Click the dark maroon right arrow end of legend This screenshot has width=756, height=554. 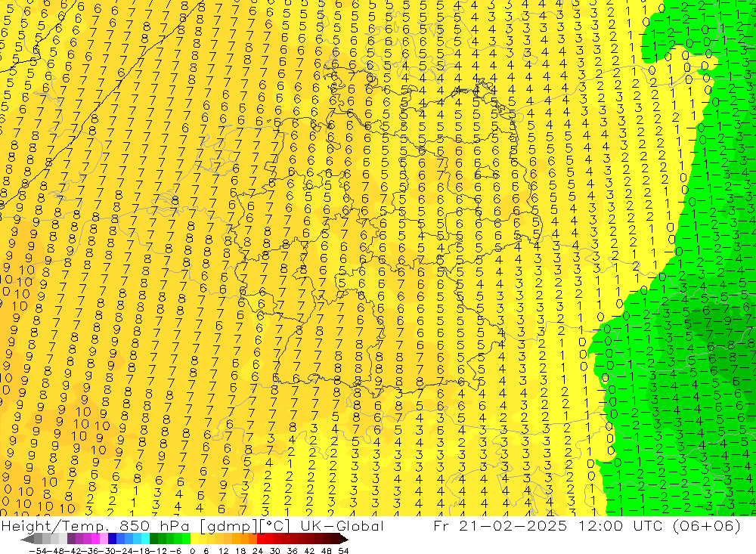[x=343, y=539]
